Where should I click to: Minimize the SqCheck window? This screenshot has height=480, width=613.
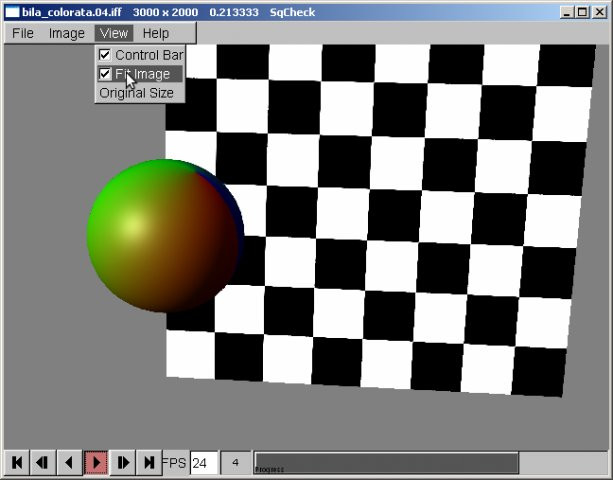567,12
